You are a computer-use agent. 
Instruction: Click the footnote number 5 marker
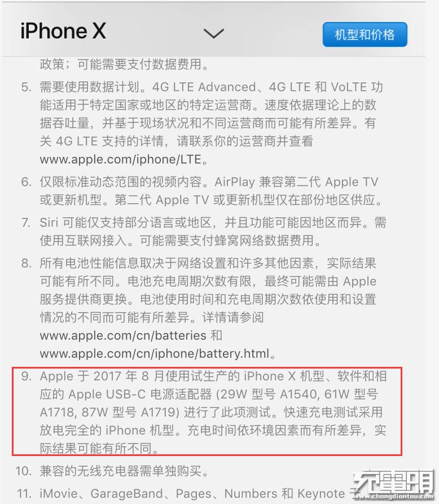27,87
